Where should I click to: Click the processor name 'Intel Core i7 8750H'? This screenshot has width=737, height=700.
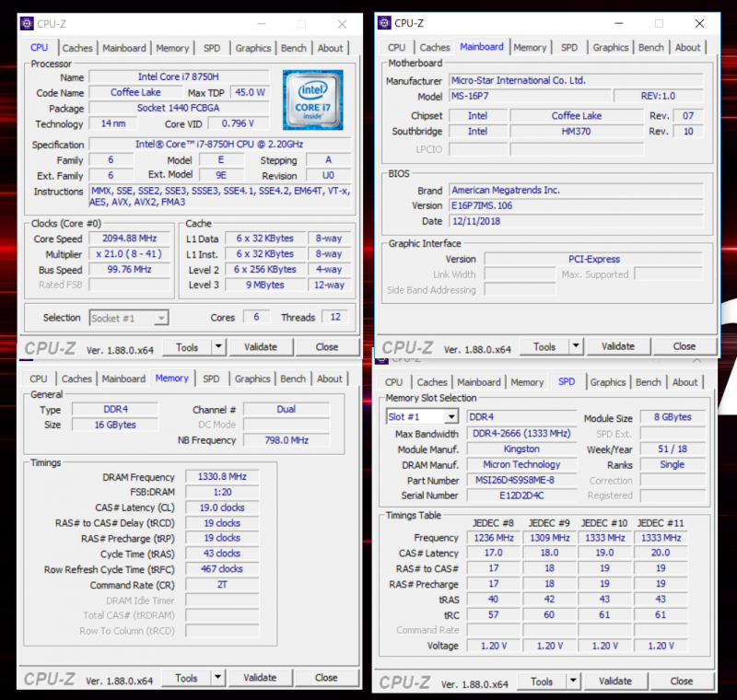pyautogui.click(x=179, y=76)
